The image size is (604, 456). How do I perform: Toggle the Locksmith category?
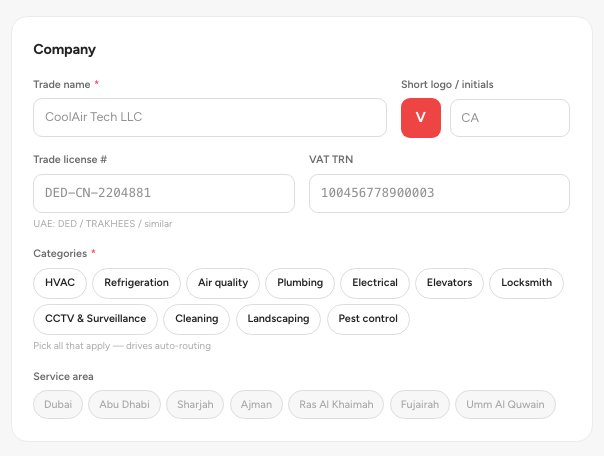(x=526, y=283)
